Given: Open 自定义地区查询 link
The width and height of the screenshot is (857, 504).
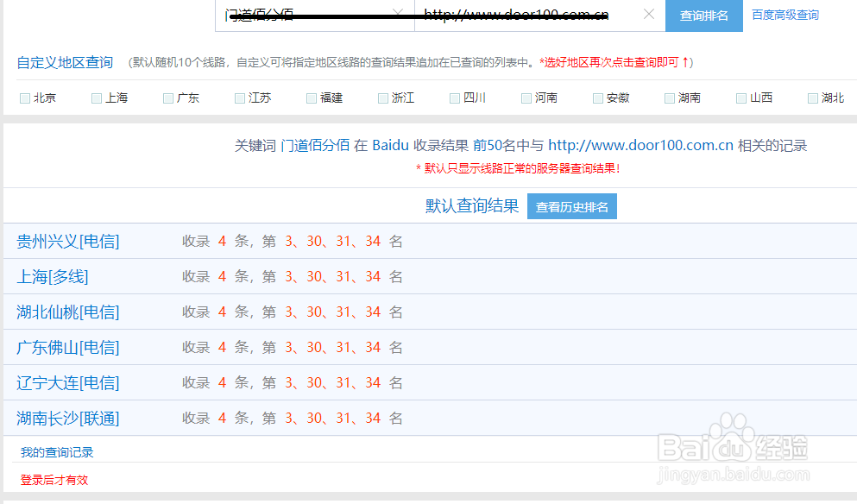Looking at the screenshot, I should [x=65, y=62].
